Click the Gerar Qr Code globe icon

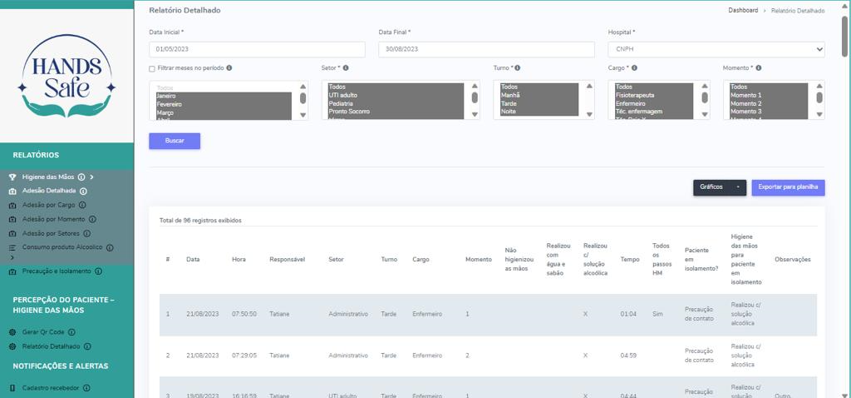point(12,332)
